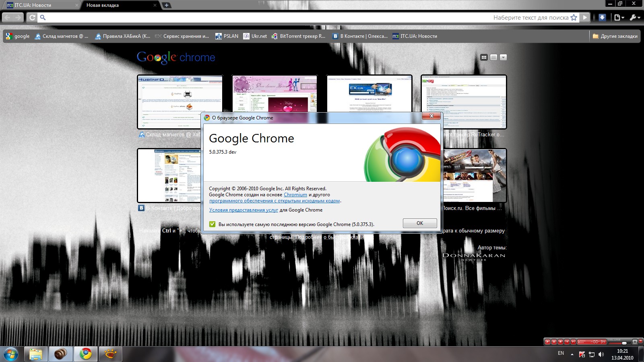Switch to list view of sites
This screenshot has width=644, height=362.
coord(493,58)
